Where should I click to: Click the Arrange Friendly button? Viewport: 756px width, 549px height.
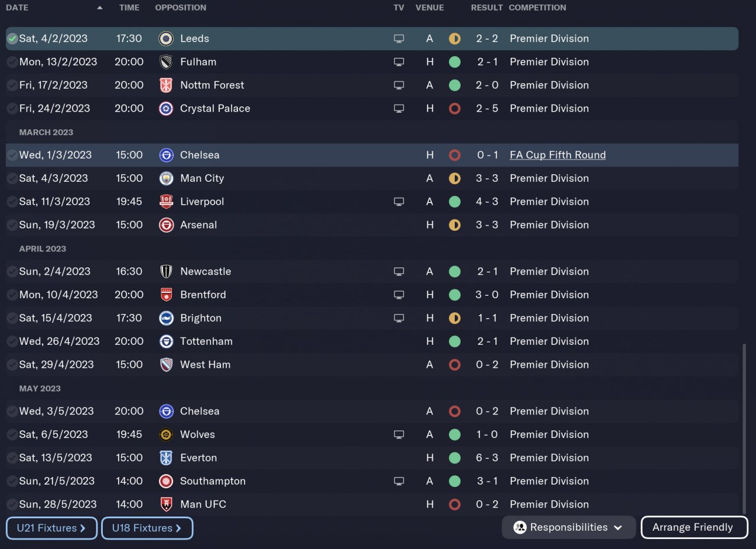pos(694,528)
